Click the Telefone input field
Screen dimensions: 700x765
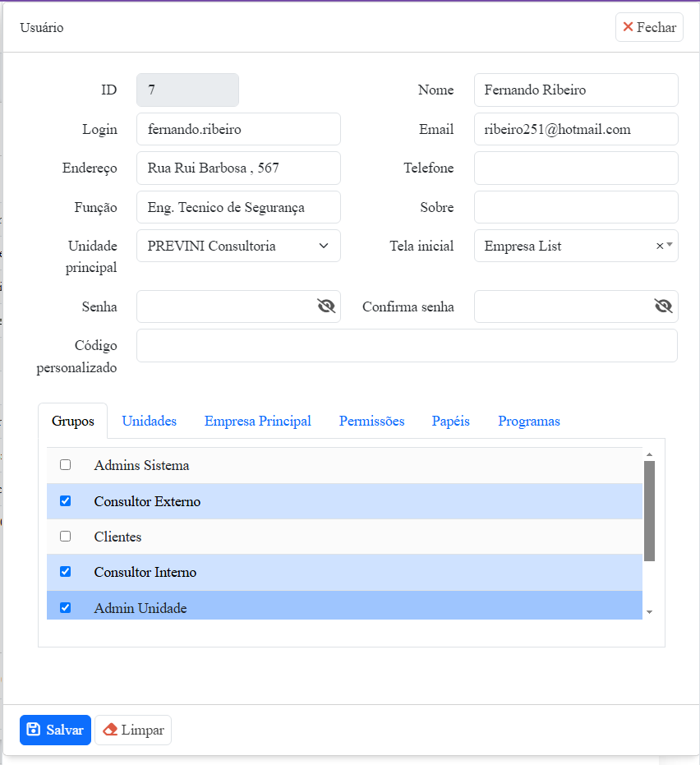(576, 168)
